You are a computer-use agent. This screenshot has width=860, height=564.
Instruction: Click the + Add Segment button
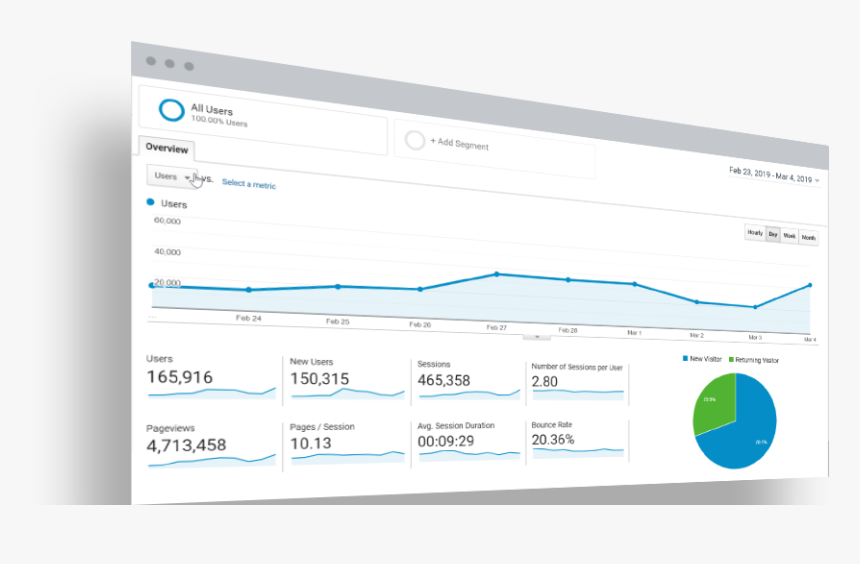[459, 143]
